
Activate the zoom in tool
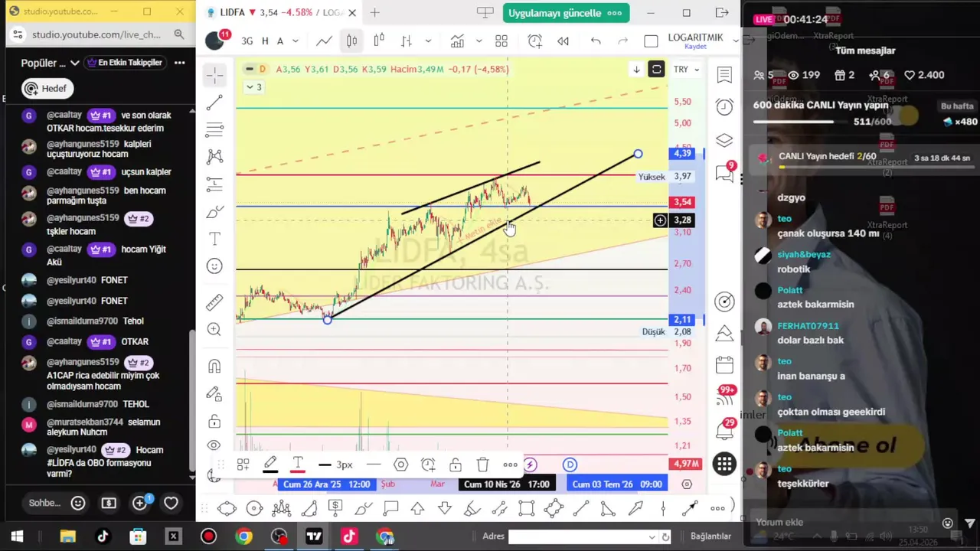point(214,329)
